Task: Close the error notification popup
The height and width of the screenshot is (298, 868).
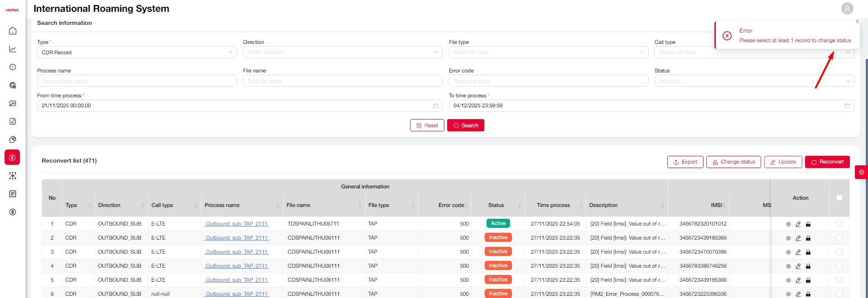Action: [857, 21]
